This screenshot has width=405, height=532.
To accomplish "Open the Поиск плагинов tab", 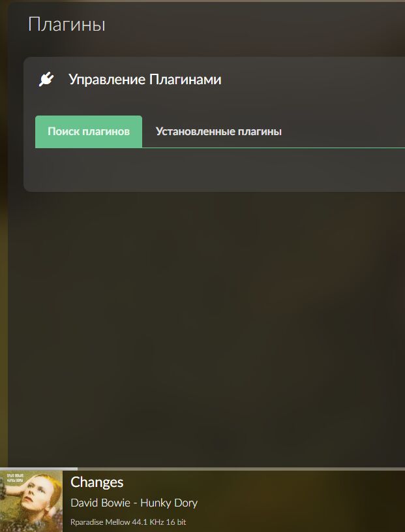I will pos(89,132).
